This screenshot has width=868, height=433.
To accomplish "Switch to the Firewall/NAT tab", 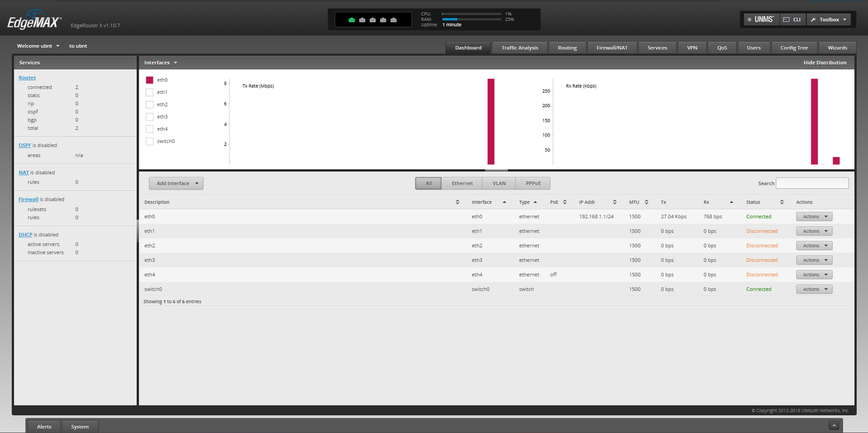I will [612, 48].
